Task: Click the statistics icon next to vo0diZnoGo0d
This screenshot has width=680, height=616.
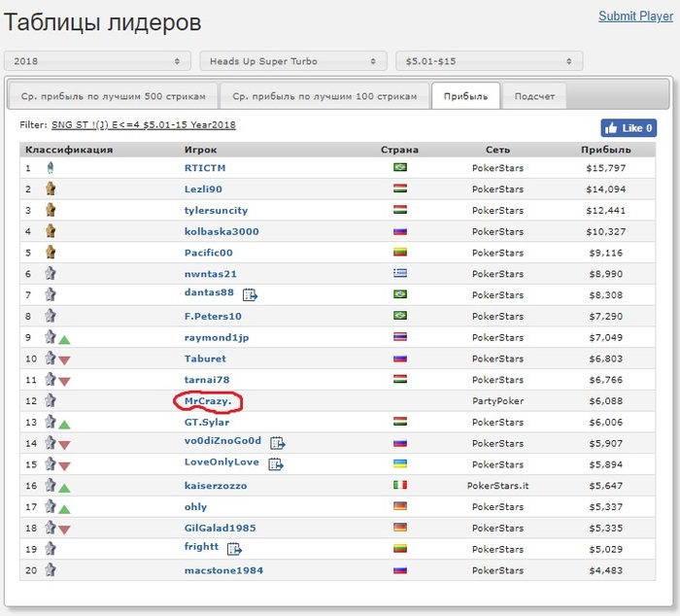Action: click(x=278, y=443)
